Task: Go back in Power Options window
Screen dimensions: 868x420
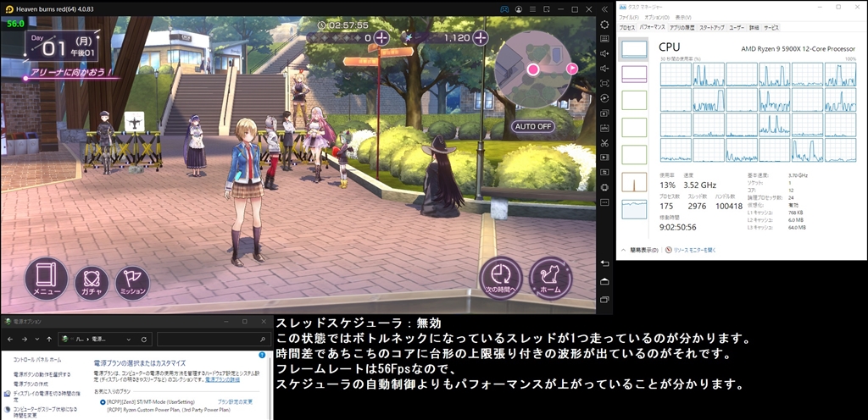Action: tap(10, 339)
